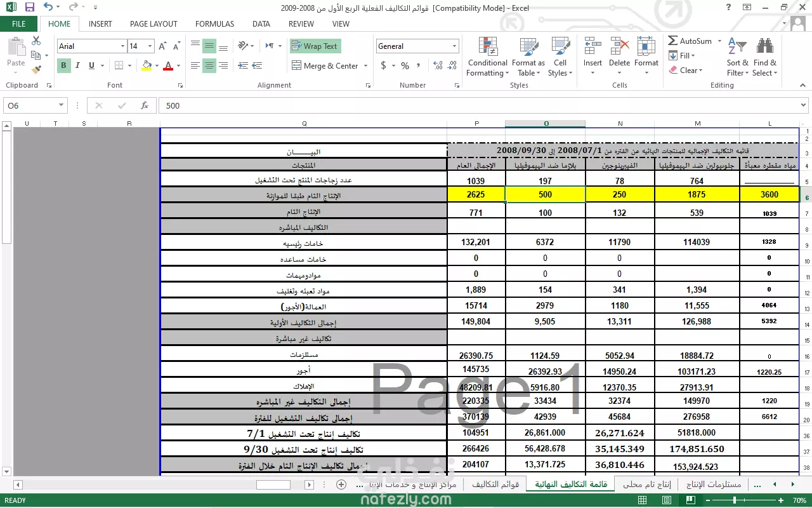This screenshot has height=508, width=812.
Task: Expand the font color dropdown arrow
Action: tap(178, 65)
